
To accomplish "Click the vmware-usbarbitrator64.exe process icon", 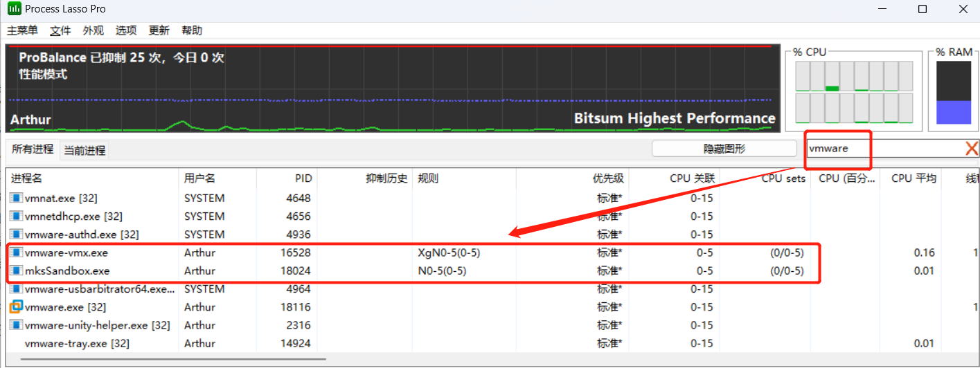I will pyautogui.click(x=17, y=288).
